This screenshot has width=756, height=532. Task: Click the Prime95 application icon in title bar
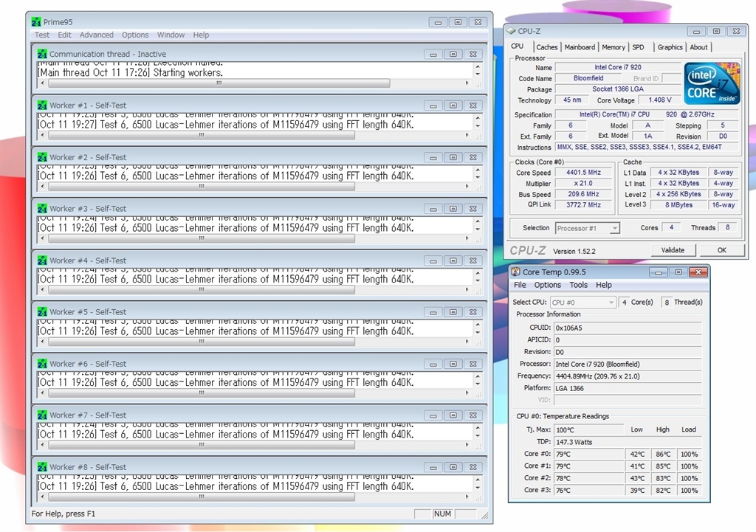[x=36, y=22]
